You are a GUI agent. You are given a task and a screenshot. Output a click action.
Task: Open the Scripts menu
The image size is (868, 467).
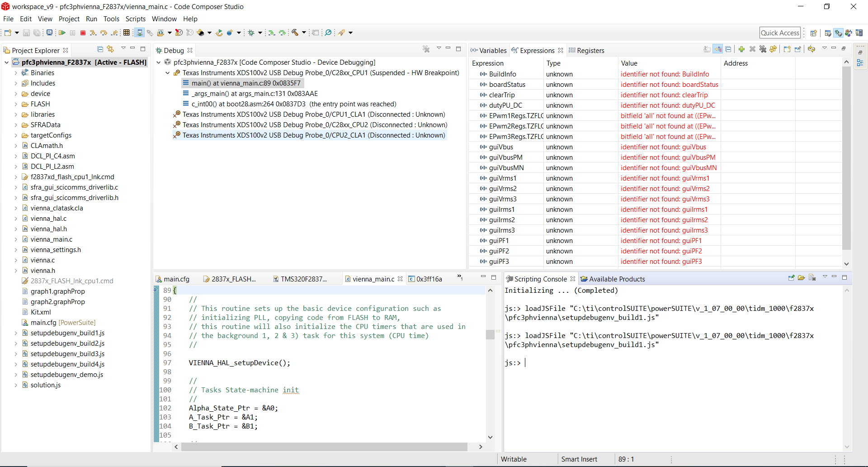pos(135,19)
